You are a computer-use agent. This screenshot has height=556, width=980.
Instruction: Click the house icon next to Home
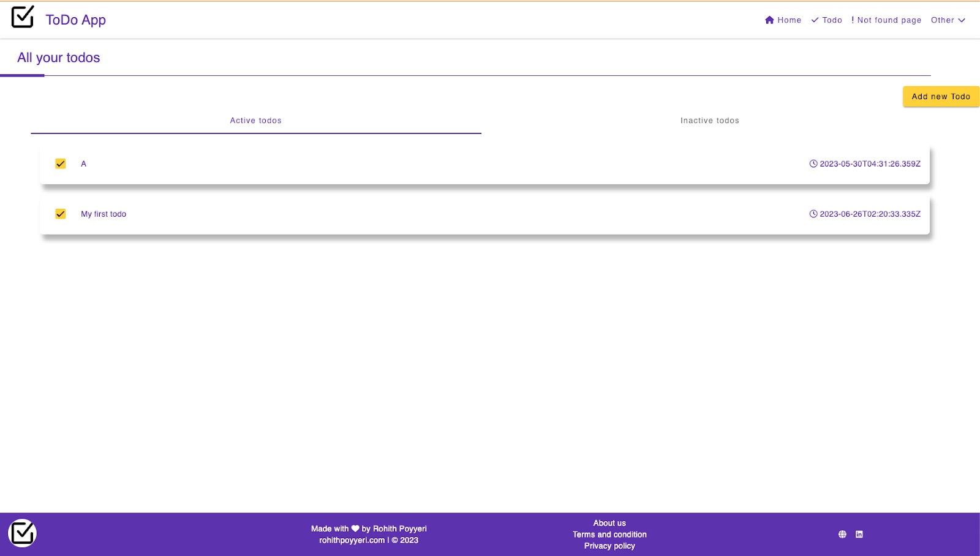tap(769, 20)
